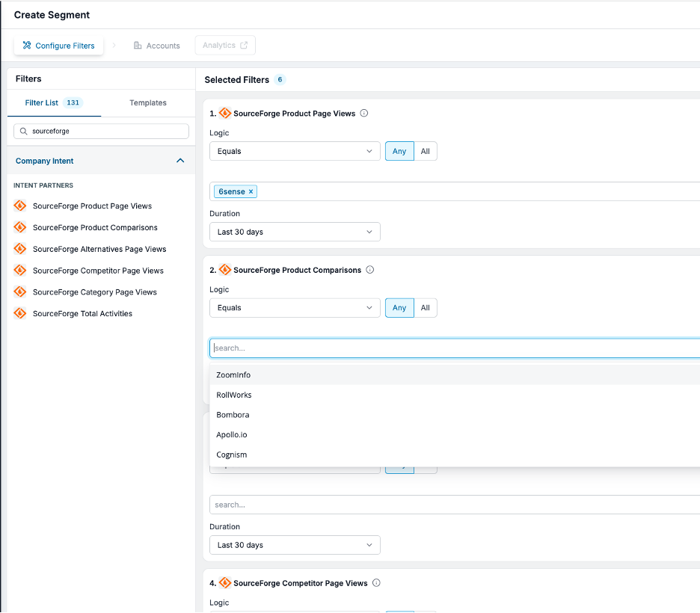
Task: Click the magnifier icon in filter search
Action: pos(24,131)
